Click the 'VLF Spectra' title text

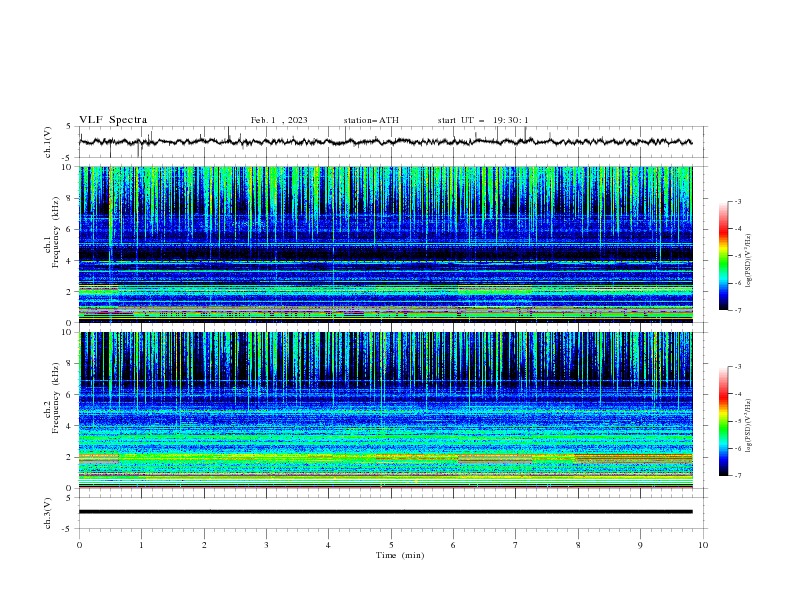click(x=113, y=120)
